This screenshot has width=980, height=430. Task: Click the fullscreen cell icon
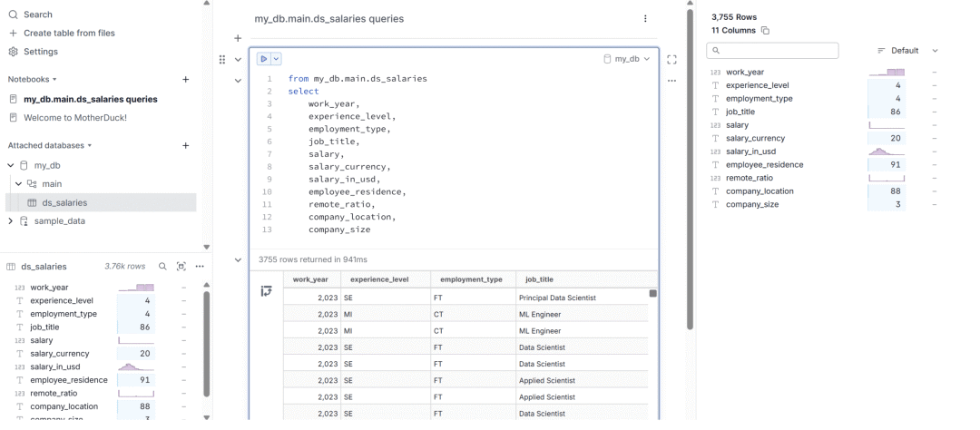[671, 60]
